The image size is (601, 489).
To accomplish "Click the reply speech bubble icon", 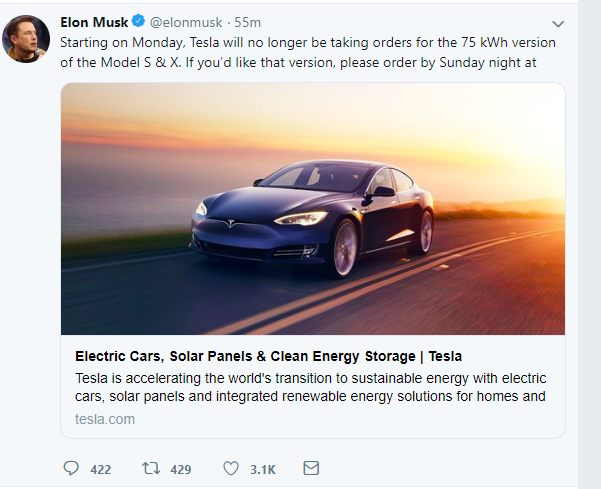I will (x=70, y=468).
